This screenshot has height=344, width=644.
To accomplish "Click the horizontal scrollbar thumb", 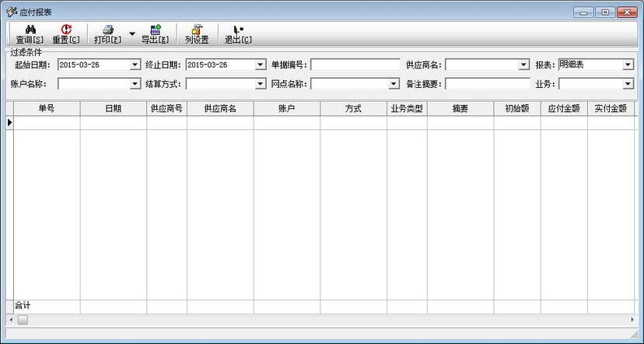I will [x=23, y=320].
